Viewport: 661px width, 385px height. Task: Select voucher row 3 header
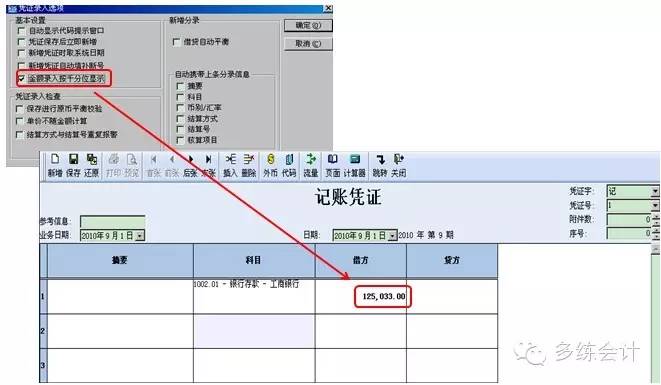(43, 366)
